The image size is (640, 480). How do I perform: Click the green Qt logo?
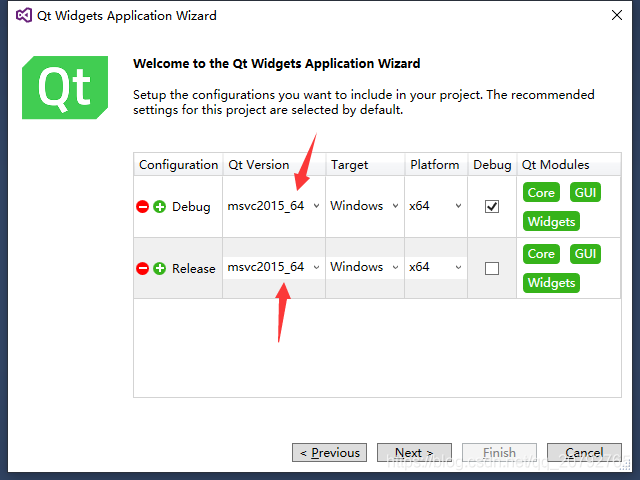[x=65, y=87]
